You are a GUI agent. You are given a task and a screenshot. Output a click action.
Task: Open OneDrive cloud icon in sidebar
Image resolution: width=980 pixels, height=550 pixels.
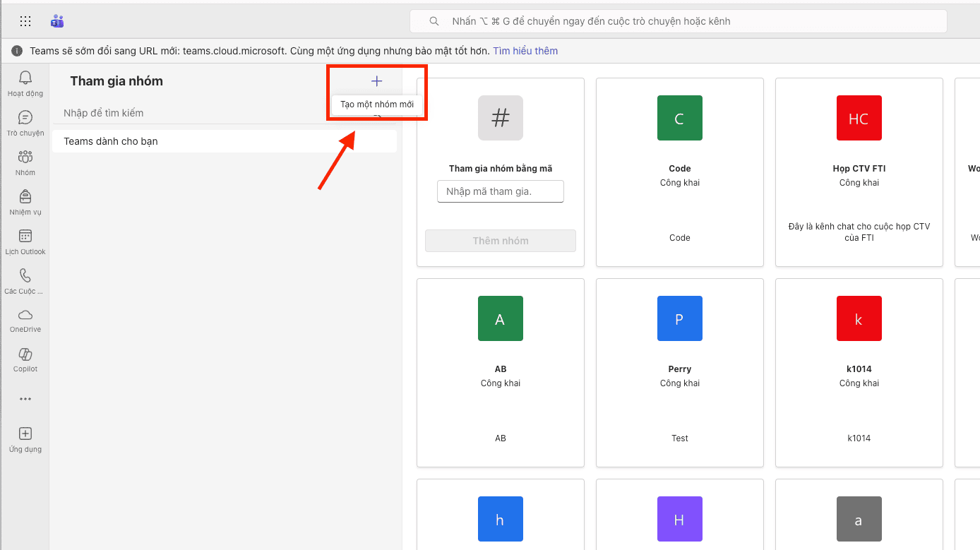point(25,315)
